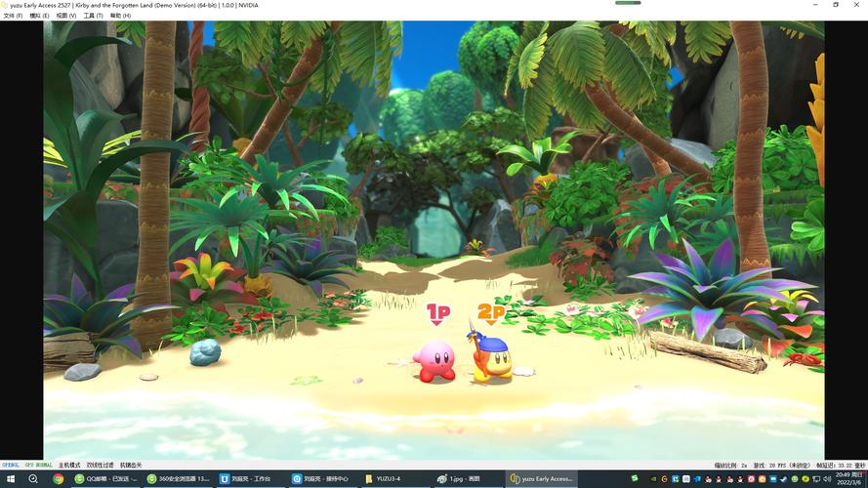This screenshot has width=868, height=488.
Task: Switch to the 接待中心 taskbar window
Action: coord(321,479)
